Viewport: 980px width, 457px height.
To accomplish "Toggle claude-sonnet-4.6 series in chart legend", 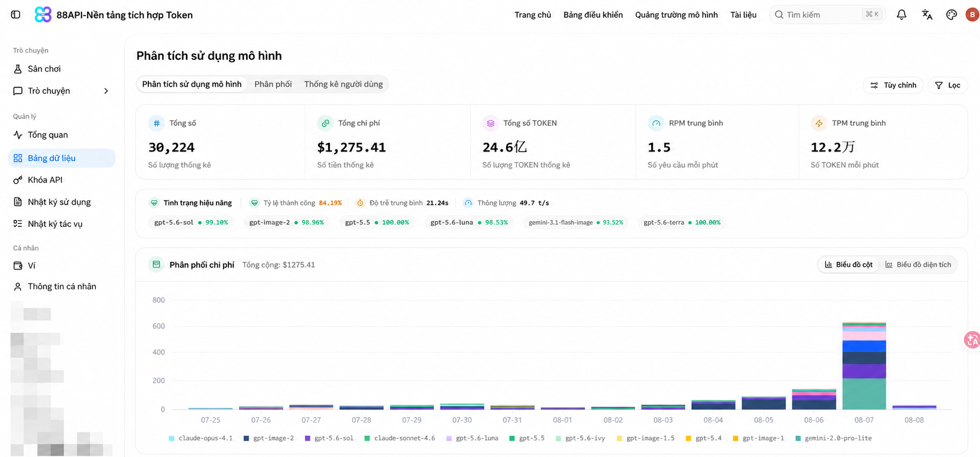I will pyautogui.click(x=400, y=438).
